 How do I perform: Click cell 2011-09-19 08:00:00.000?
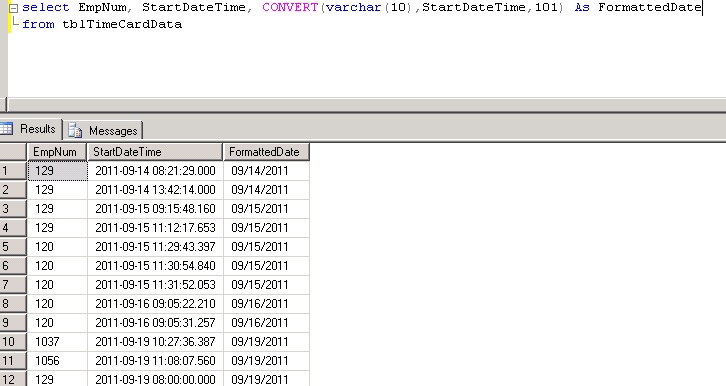click(x=155, y=379)
